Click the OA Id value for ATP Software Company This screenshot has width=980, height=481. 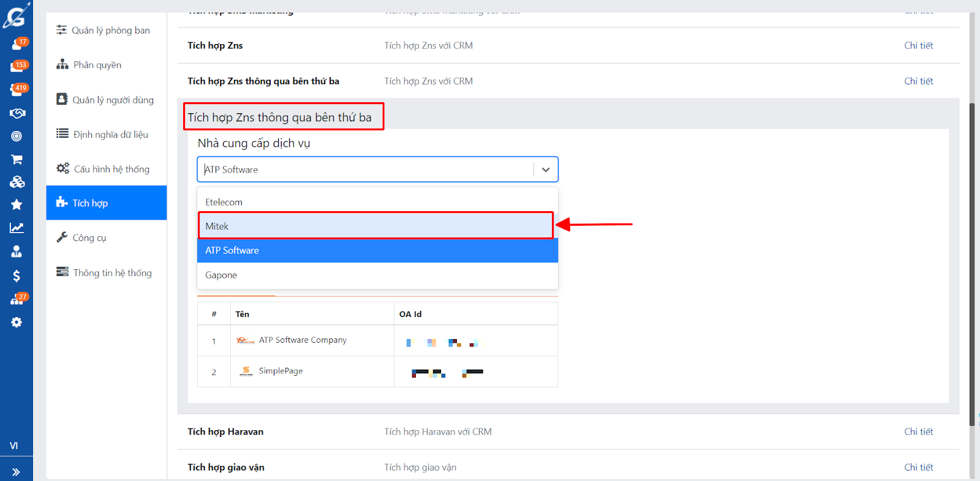[x=445, y=343]
